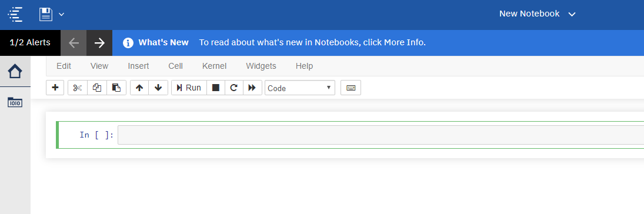Paste cells below icon

(116, 88)
